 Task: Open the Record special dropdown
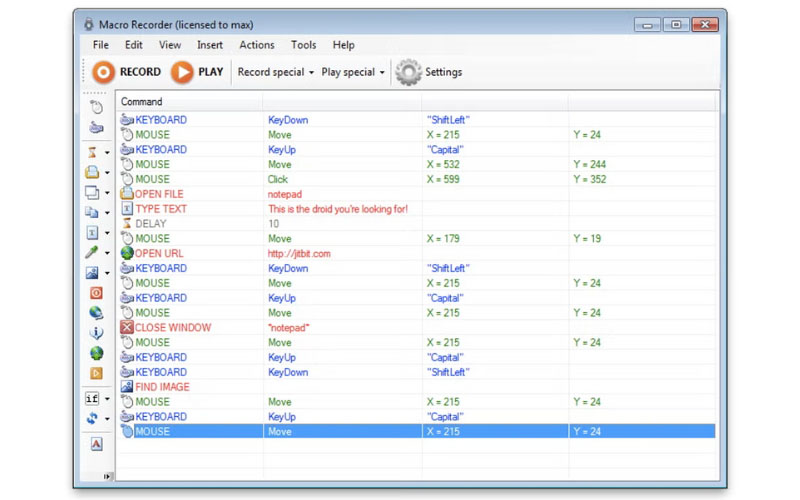pyautogui.click(x=276, y=72)
